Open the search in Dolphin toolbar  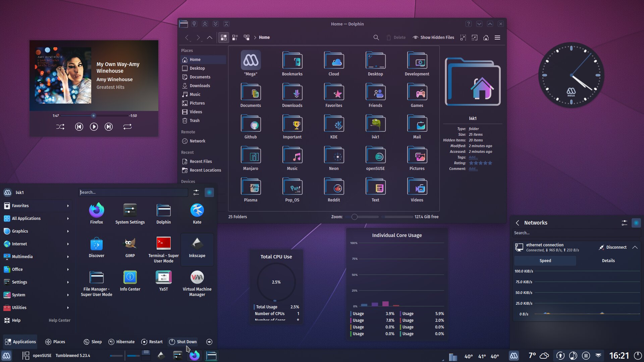(376, 37)
